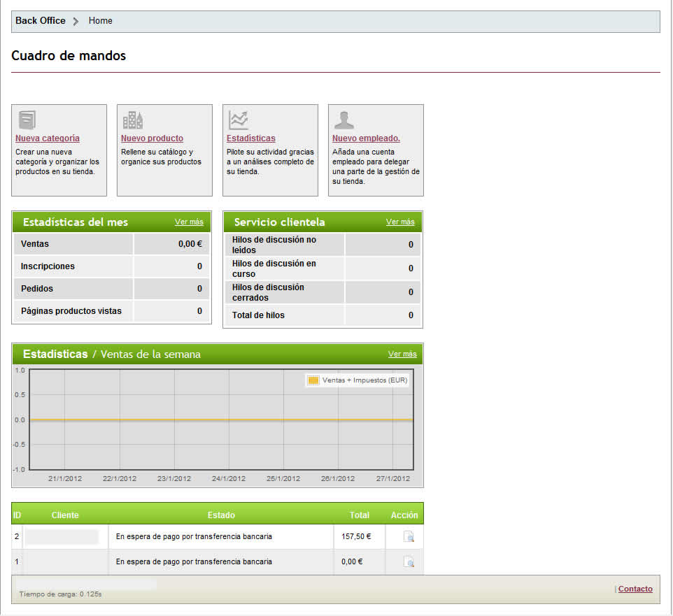Click the 21/1/2012 chart axis label
The image size is (673, 616).
pos(65,478)
